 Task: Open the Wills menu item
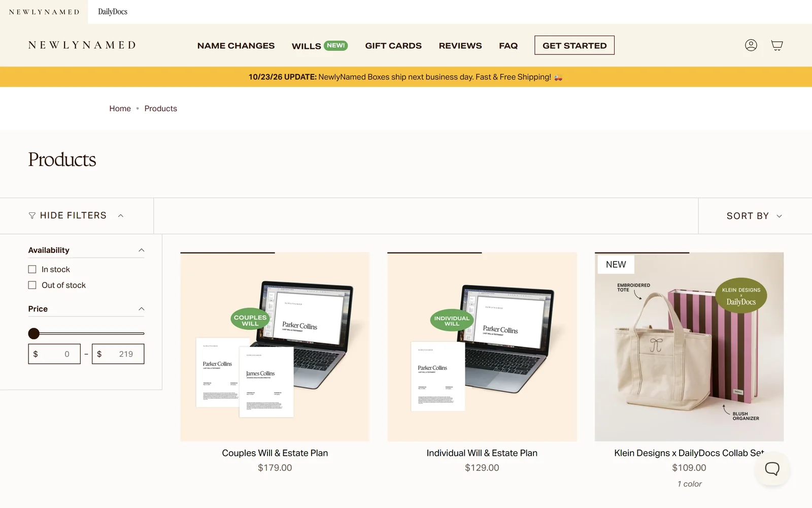307,46
